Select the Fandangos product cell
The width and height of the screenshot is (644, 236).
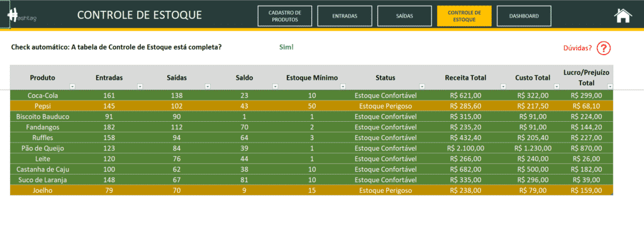(43, 127)
